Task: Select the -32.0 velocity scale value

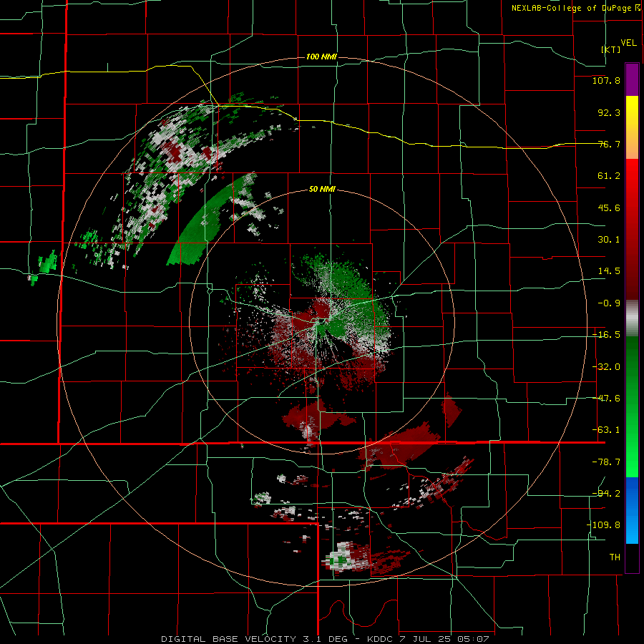Action: point(606,367)
